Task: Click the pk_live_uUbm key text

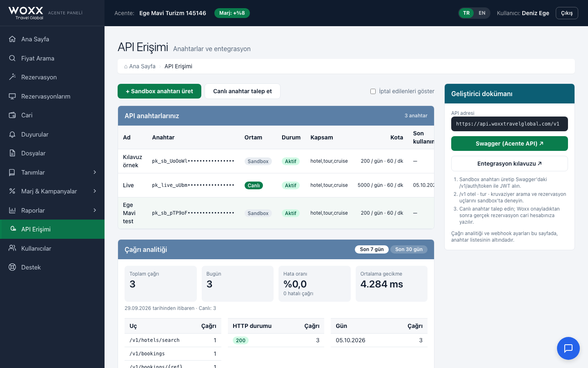Action: point(193,185)
